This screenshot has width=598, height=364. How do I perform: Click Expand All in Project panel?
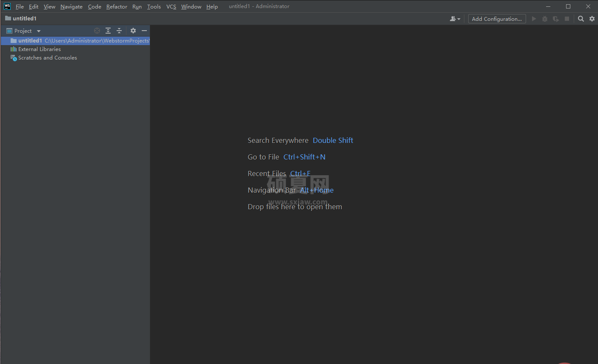[x=108, y=31]
